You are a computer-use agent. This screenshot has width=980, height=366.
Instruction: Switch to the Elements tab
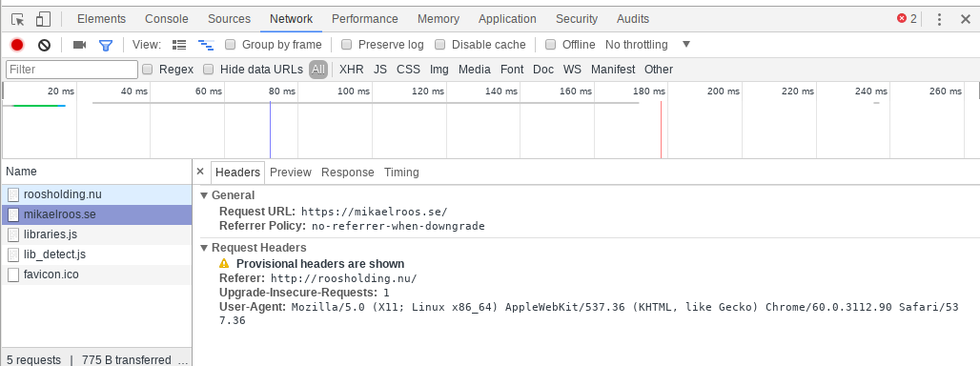click(x=101, y=19)
